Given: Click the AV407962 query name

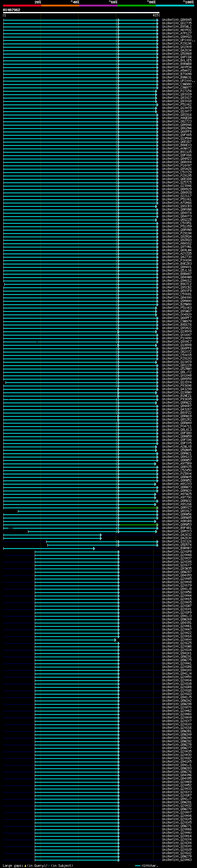Looking at the screenshot, I should (11, 10).
